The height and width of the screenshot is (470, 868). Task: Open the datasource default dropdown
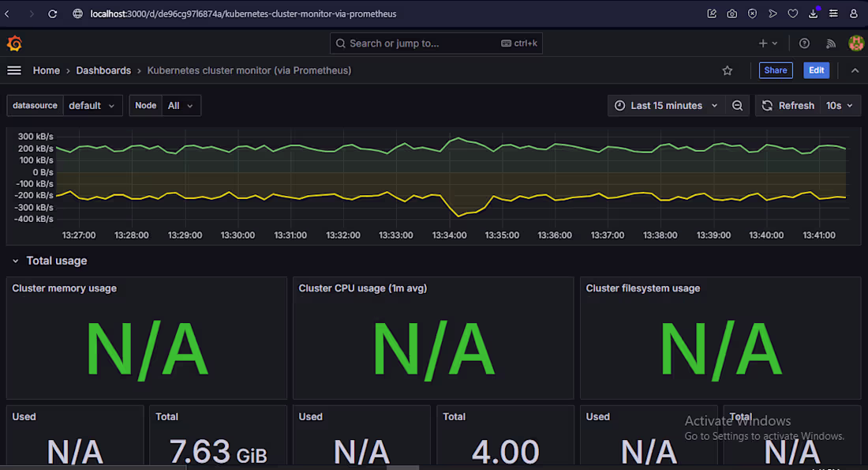(x=92, y=105)
